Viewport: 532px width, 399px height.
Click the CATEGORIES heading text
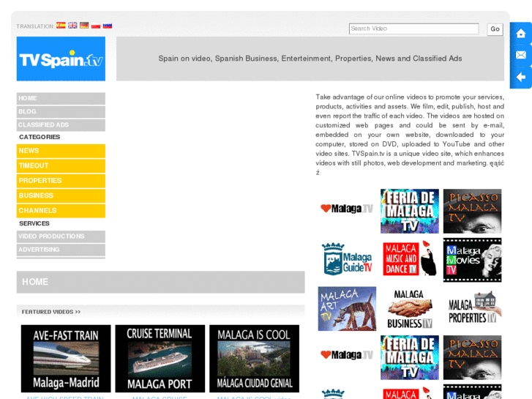click(40, 137)
